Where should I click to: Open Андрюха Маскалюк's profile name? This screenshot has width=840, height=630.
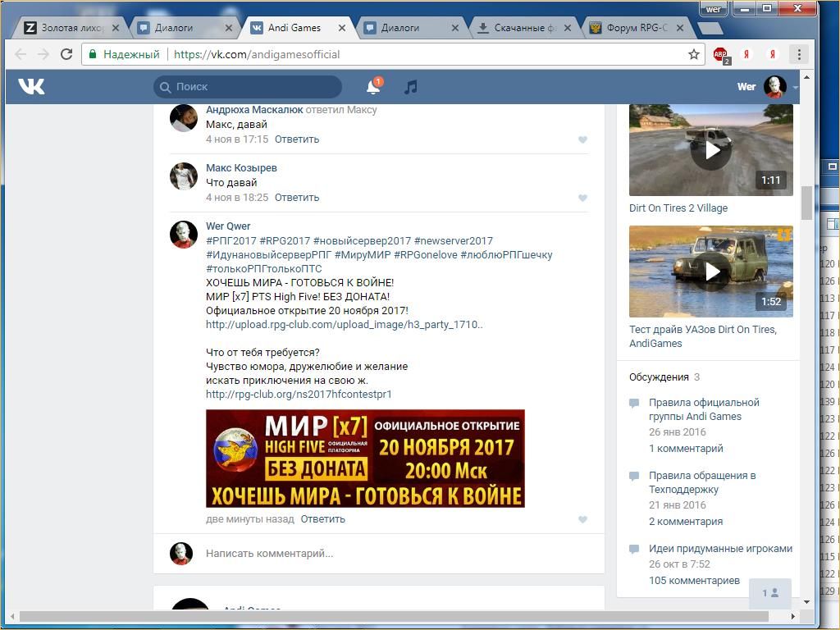tap(254, 110)
